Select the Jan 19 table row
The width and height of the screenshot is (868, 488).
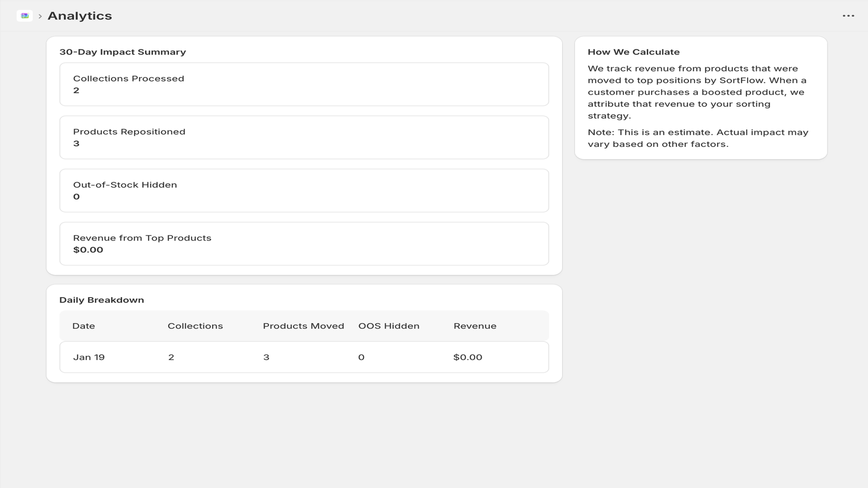click(304, 357)
